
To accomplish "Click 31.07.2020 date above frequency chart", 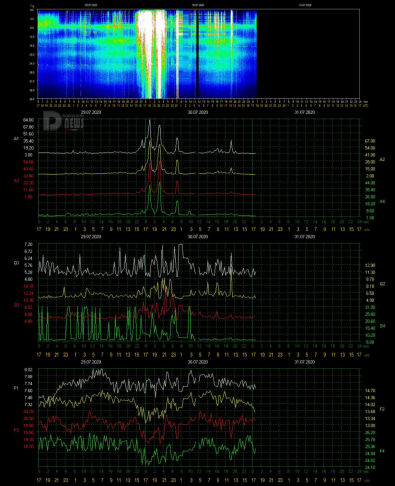I will click(x=305, y=362).
